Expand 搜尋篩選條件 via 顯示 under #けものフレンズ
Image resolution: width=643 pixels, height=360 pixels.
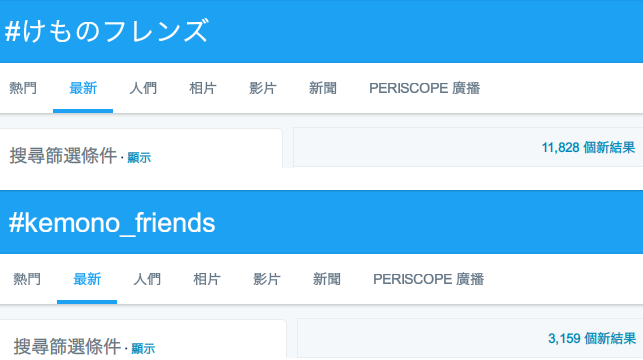point(139,157)
